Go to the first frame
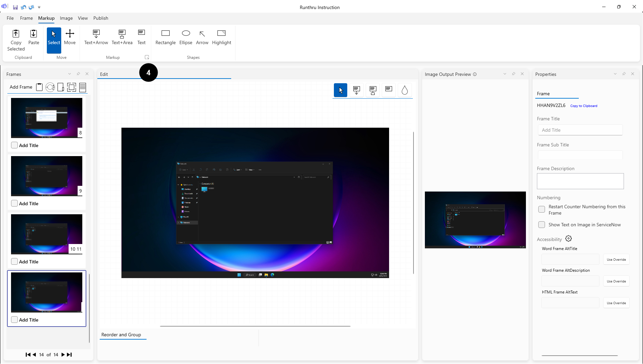643x364 pixels. [x=28, y=355]
